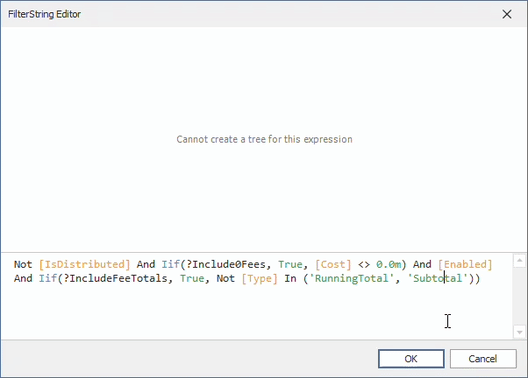Click the 'Subtotal' string literal

[438, 278]
